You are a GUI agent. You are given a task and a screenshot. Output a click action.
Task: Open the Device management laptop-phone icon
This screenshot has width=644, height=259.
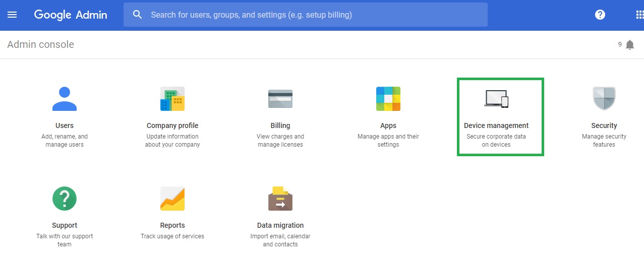point(496,99)
